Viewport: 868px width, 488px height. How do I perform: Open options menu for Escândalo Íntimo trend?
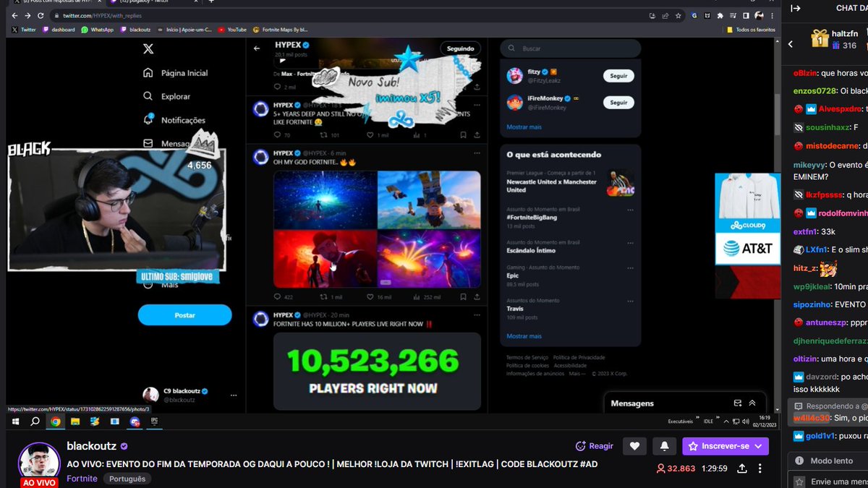(x=631, y=243)
